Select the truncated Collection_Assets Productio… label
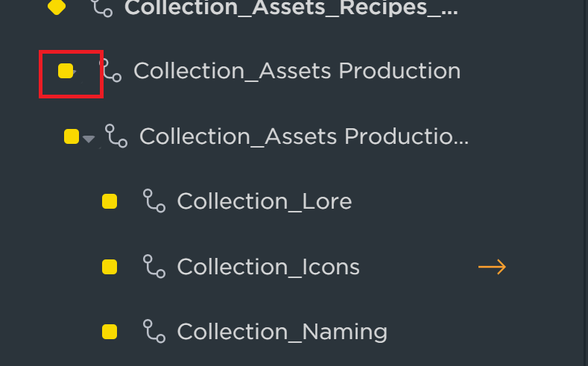Image resolution: width=588 pixels, height=366 pixels. pos(304,136)
